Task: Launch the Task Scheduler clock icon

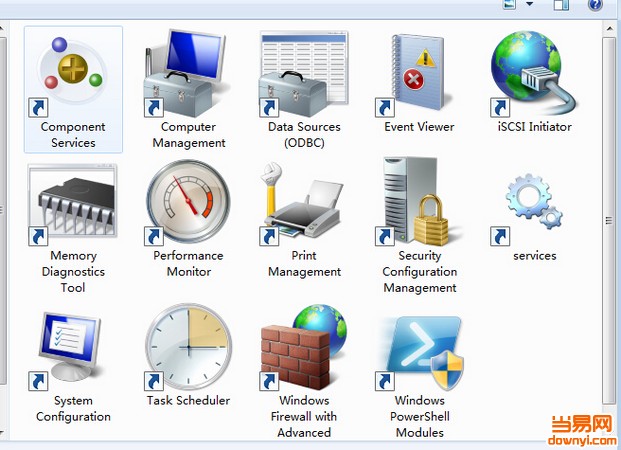Action: coord(188,347)
